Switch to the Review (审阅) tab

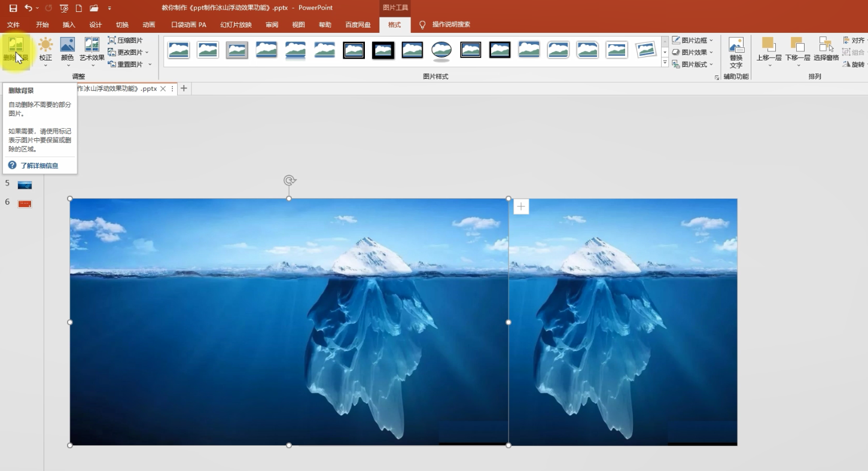point(272,25)
